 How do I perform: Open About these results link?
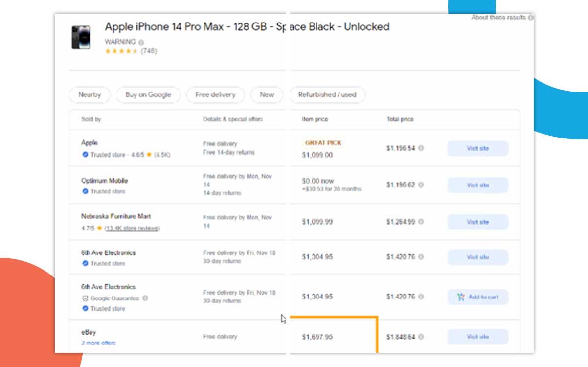502,17
